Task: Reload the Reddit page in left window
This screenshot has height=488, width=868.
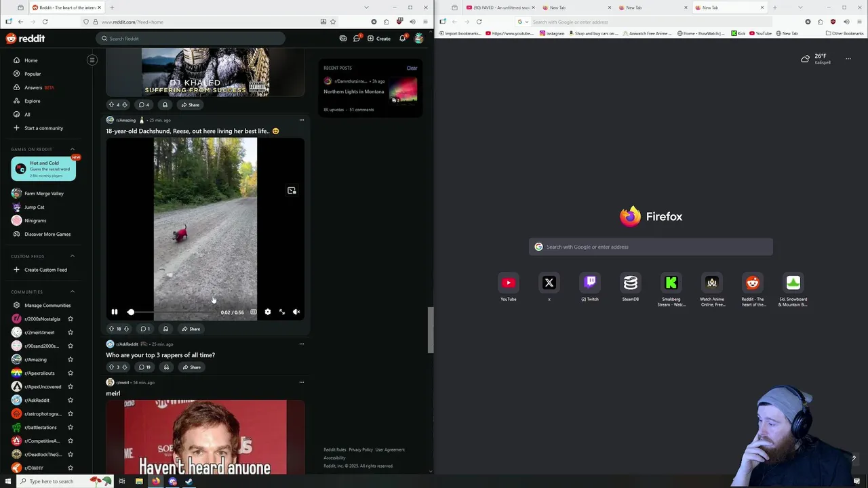Action: coord(45,22)
